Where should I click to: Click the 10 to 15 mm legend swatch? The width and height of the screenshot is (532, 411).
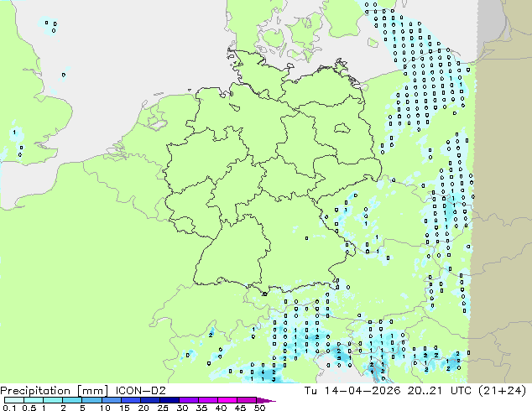pyautogui.click(x=111, y=400)
